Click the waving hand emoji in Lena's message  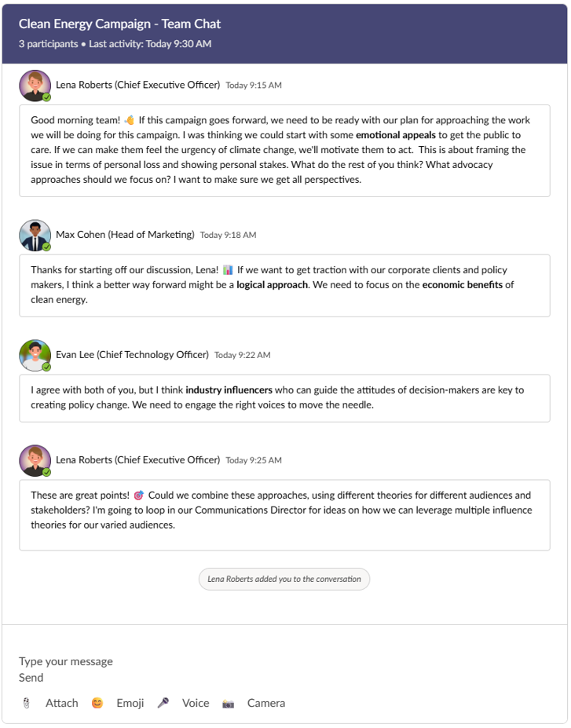pos(130,120)
